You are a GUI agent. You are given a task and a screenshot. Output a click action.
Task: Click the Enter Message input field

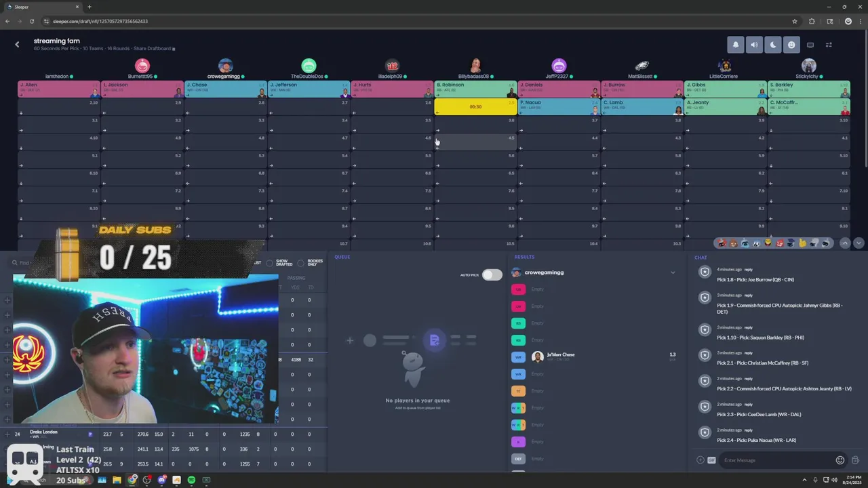(776, 460)
